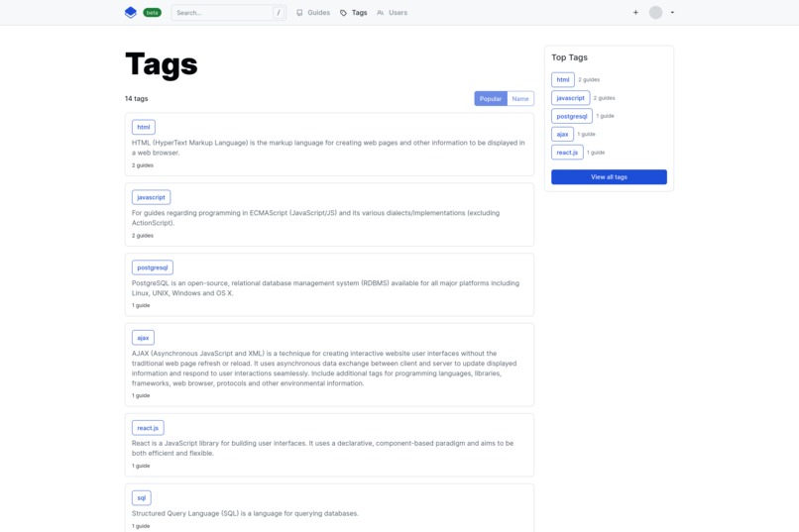Image resolution: width=799 pixels, height=532 pixels.
Task: Click '2 guides' next to sidebar html
Action: tap(589, 80)
